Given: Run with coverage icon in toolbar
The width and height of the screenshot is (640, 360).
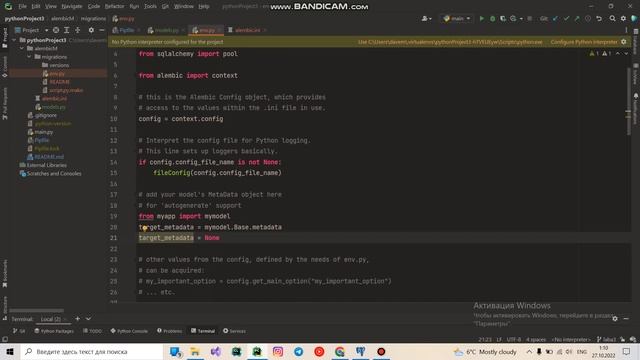Looking at the screenshot, I should (503, 18).
